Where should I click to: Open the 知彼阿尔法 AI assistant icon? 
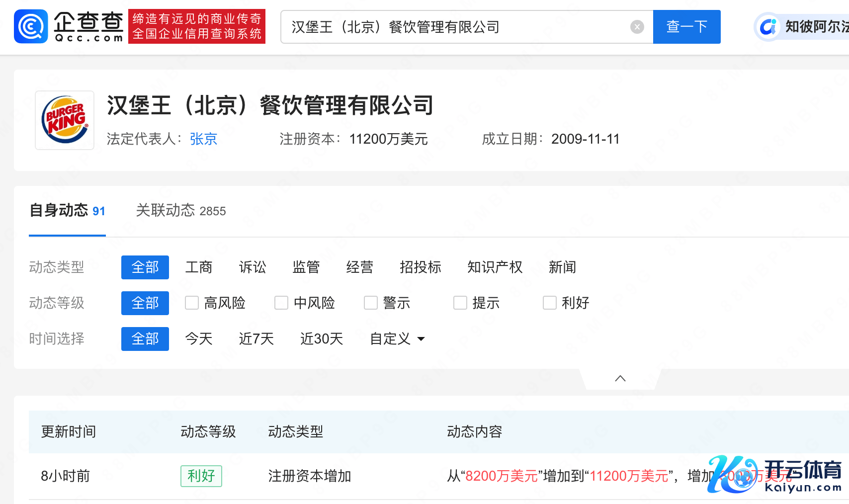(x=768, y=27)
